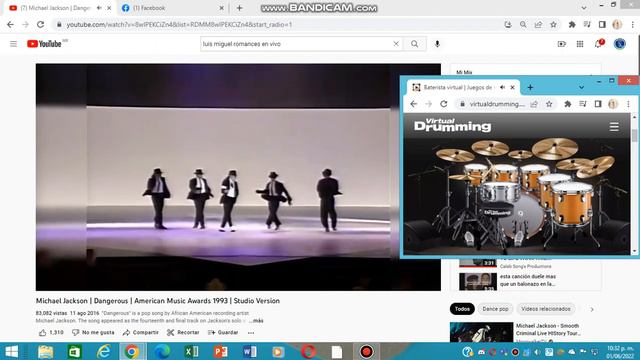The height and width of the screenshot is (360, 640).
Task: Clear the YouTube search box text
Action: click(396, 44)
